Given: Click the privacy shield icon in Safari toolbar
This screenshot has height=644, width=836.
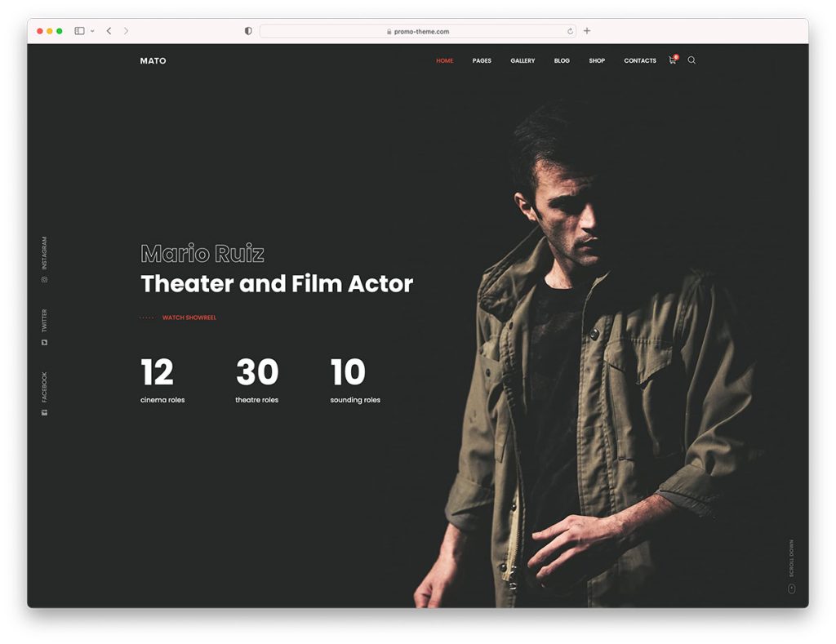Looking at the screenshot, I should point(247,30).
